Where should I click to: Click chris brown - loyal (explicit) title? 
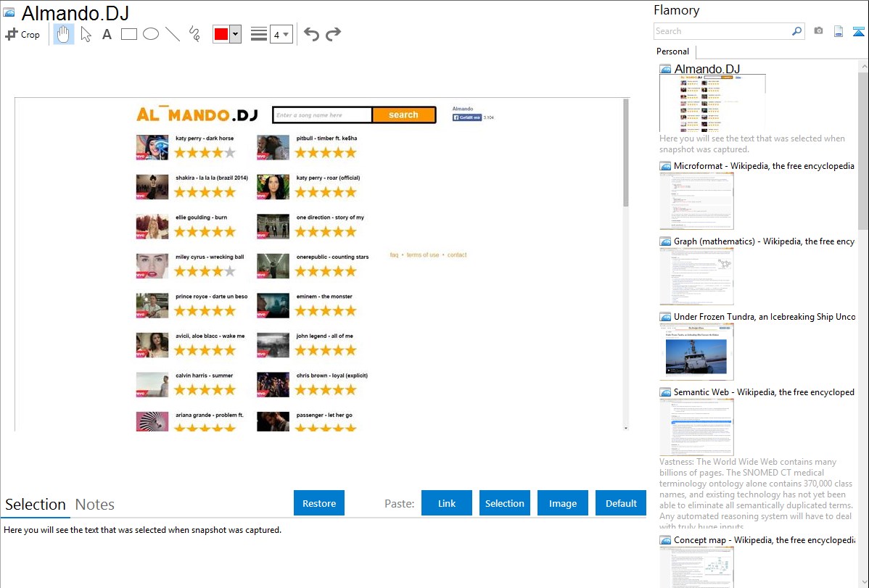(x=332, y=375)
